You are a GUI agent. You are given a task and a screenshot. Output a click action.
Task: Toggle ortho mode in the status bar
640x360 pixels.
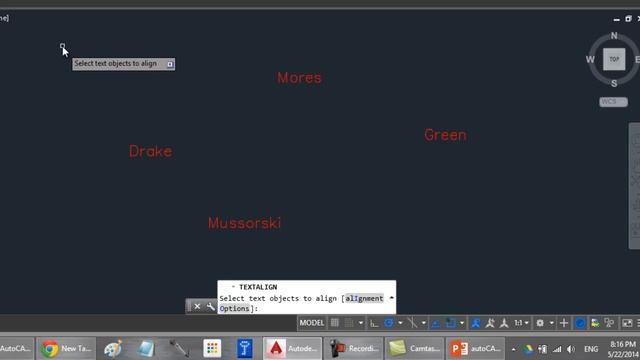pos(374,323)
